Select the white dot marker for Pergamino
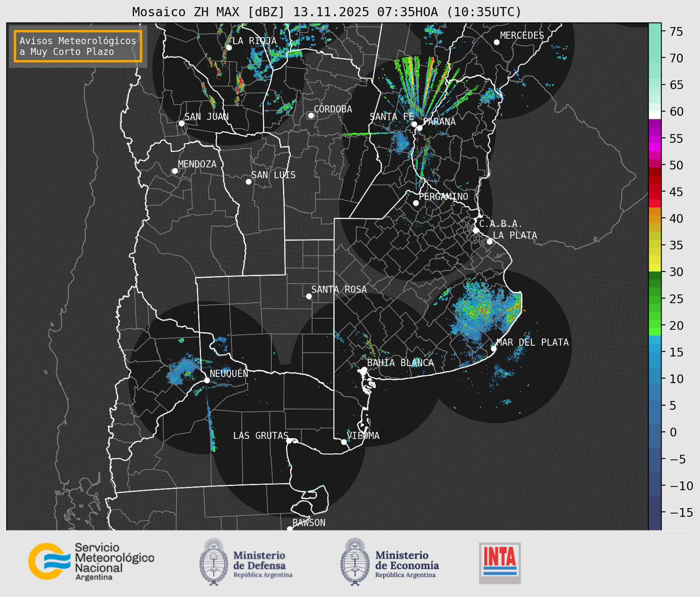The image size is (700, 597). (416, 203)
